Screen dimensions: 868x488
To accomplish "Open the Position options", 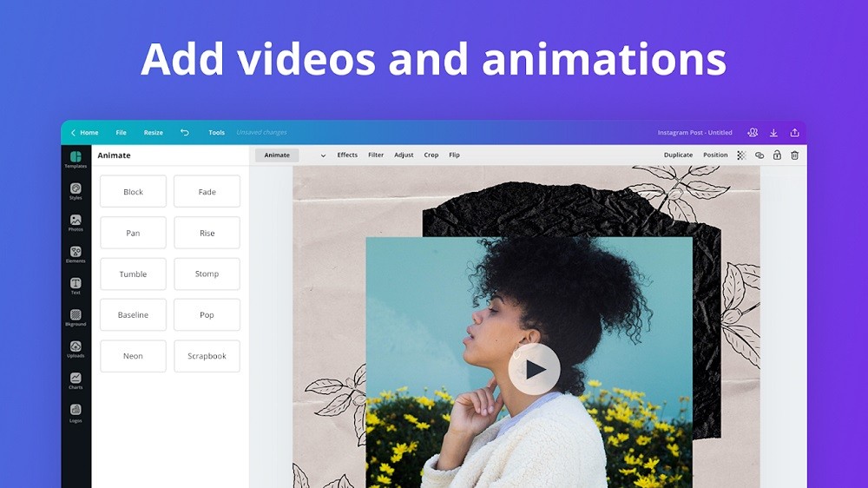I will tap(715, 155).
